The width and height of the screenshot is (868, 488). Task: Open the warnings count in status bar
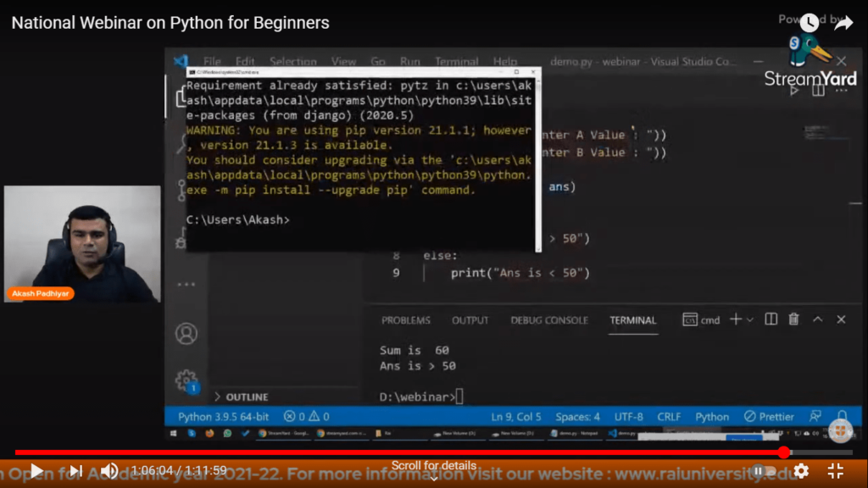[x=319, y=417]
